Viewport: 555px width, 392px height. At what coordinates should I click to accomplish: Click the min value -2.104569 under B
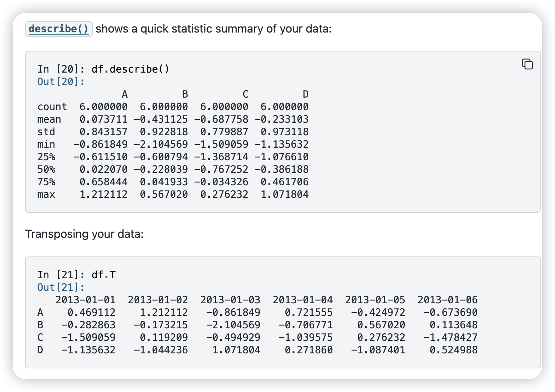161,144
